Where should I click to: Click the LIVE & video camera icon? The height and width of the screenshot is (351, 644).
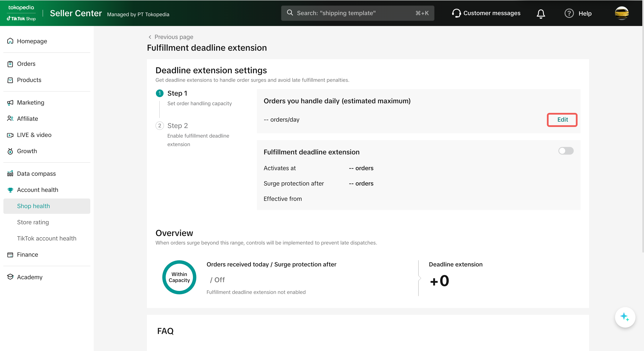tap(10, 135)
